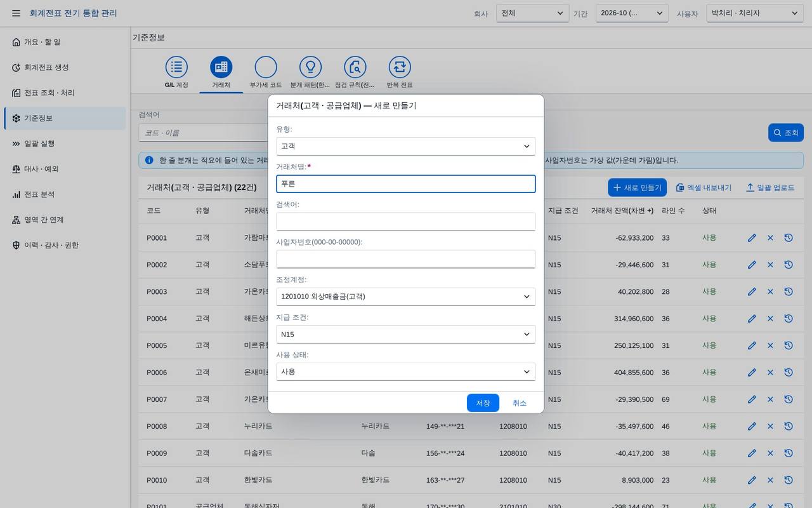
Task: Open the hamburger navigation menu
Action: point(16,13)
